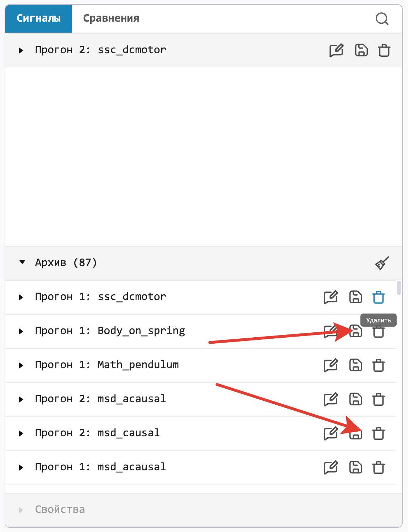This screenshot has width=408, height=532.
Task: Expand Прогон 2: msd_acausal
Action: click(x=21, y=399)
